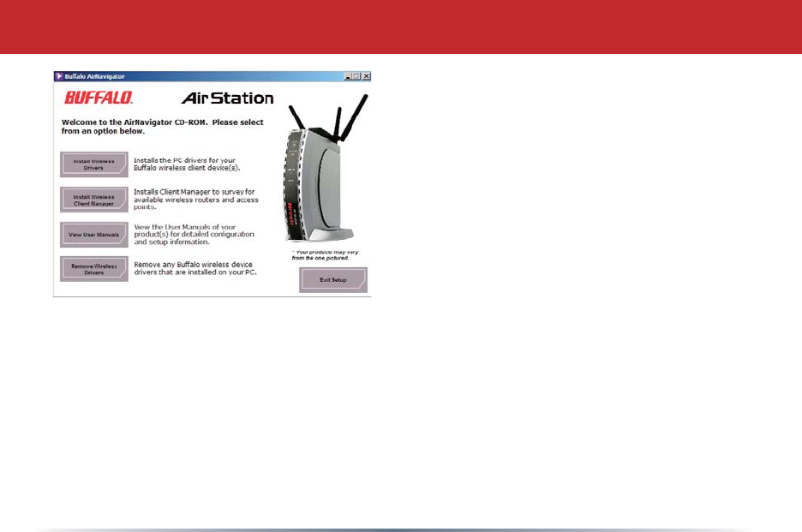Screen dimensions: 802x532
Task: Click the Buffalo AirNavigator title bar icon
Action: point(59,76)
